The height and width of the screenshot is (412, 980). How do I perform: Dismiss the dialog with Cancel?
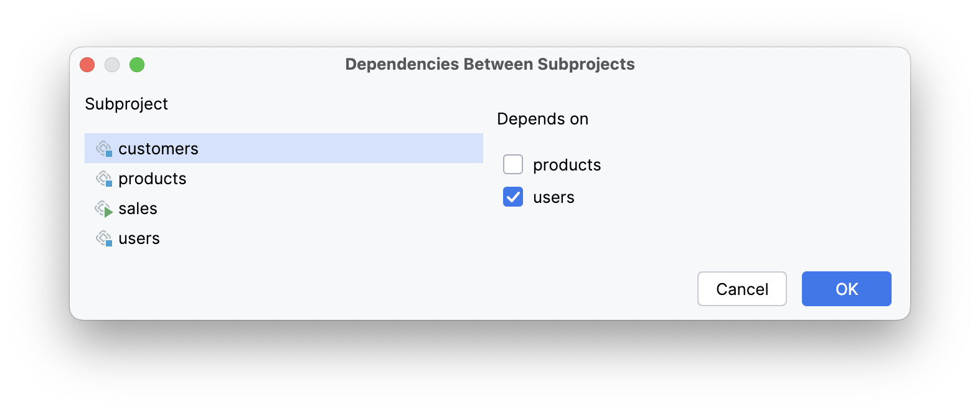(742, 289)
